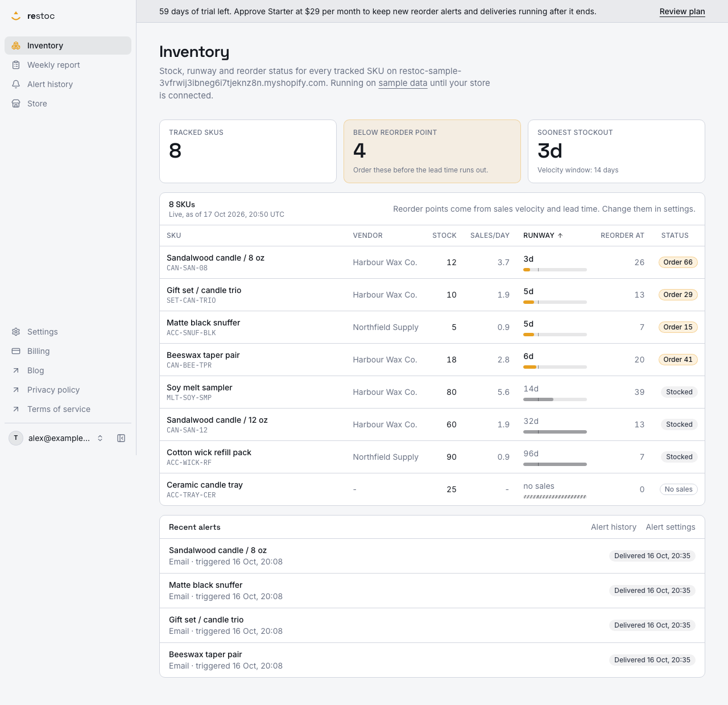Click the No sales status badge

click(679, 489)
